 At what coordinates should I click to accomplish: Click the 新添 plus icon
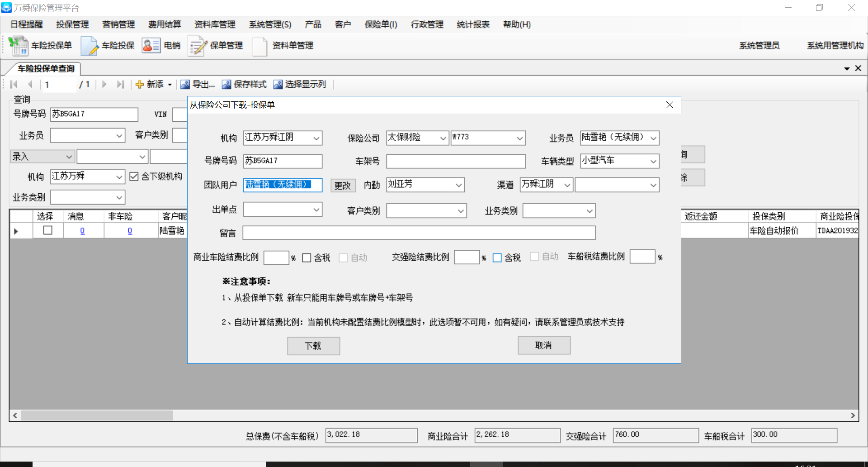[140, 85]
